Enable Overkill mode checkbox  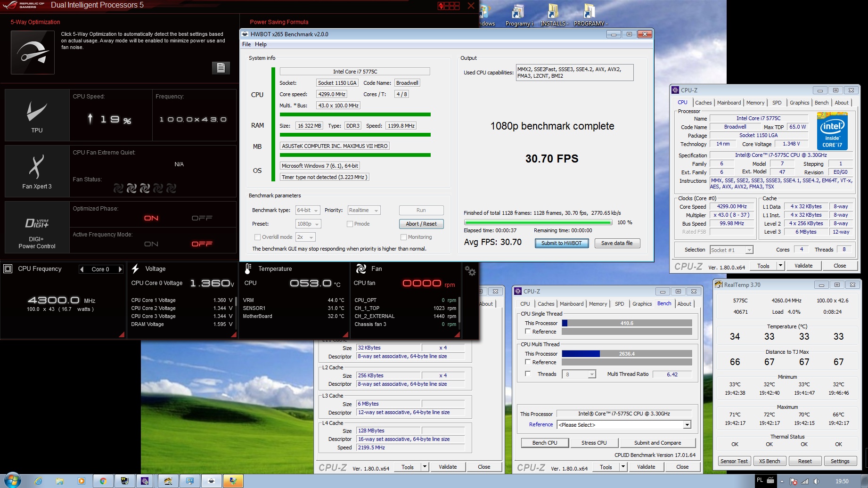[x=257, y=237]
